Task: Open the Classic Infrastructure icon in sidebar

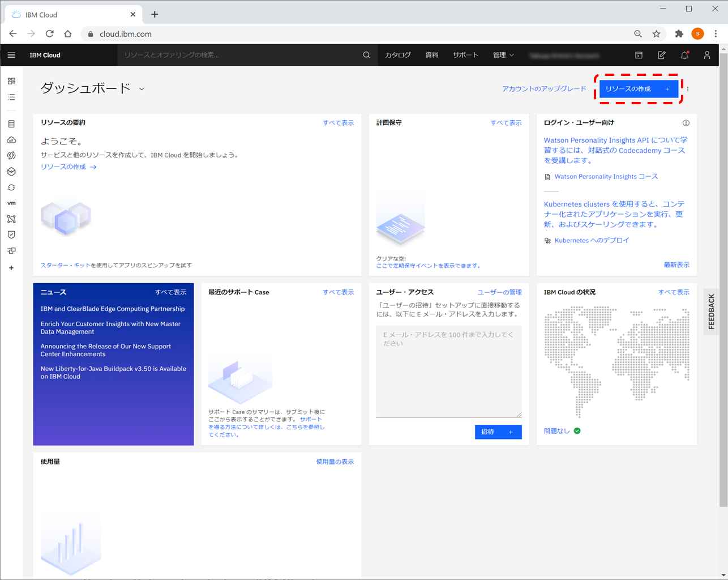Action: [11, 124]
